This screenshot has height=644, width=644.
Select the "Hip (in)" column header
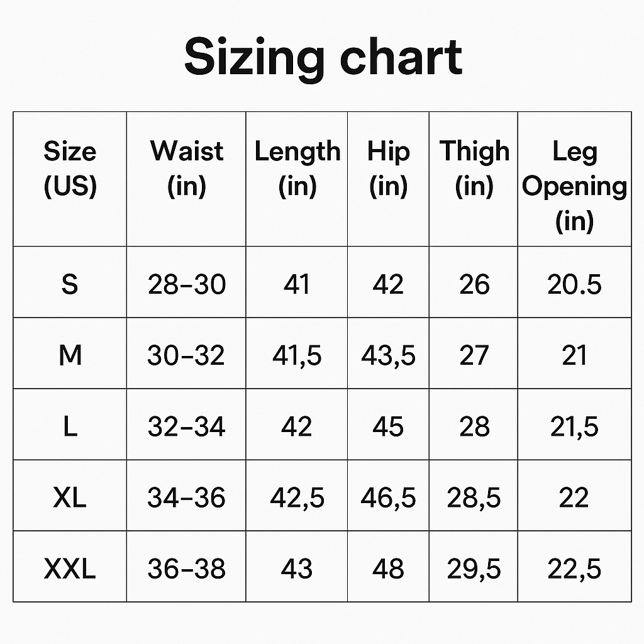pos(388,169)
